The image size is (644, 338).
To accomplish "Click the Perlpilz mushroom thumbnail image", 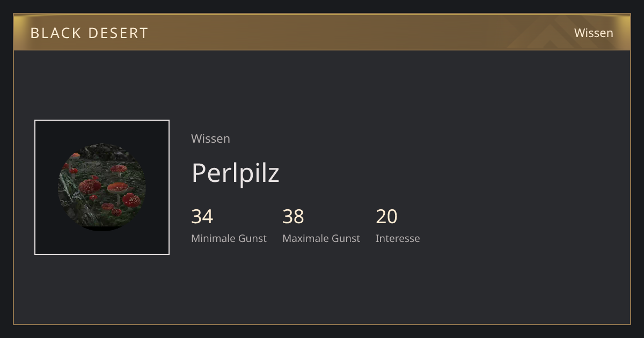I will [x=102, y=187].
